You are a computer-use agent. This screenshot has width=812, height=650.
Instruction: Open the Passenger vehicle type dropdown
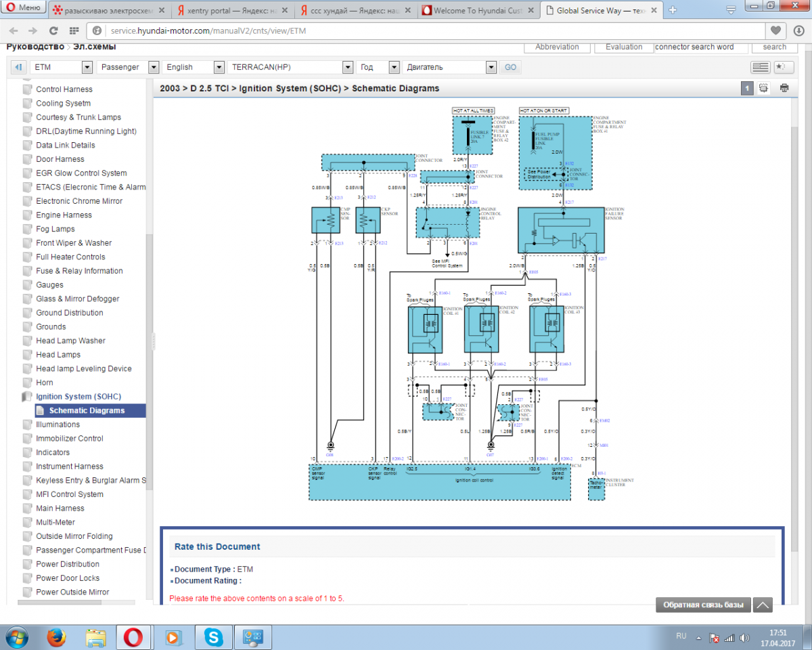click(128, 67)
